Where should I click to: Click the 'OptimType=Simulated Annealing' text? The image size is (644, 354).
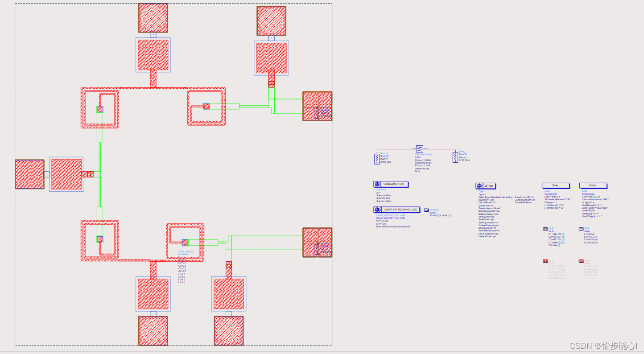(x=495, y=197)
